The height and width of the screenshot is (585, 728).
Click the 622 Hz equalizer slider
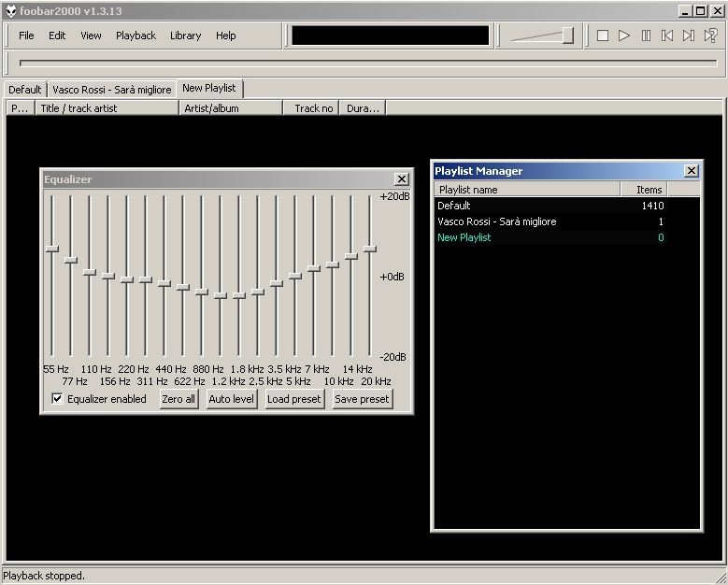tap(183, 287)
